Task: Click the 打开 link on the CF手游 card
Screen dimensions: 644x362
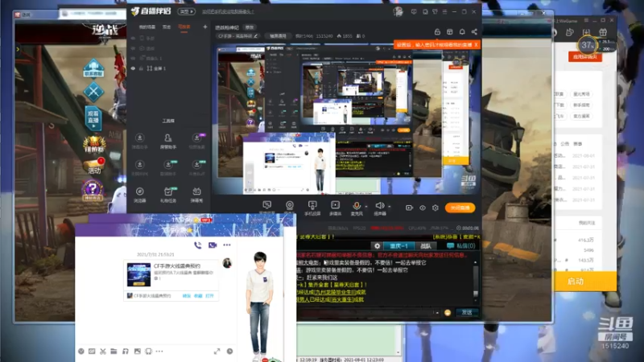Action: click(209, 296)
